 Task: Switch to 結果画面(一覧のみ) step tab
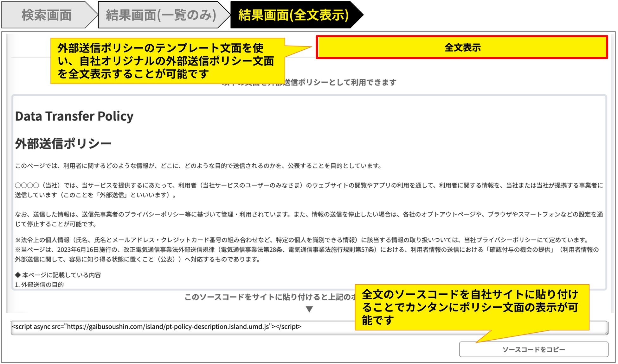point(161,15)
